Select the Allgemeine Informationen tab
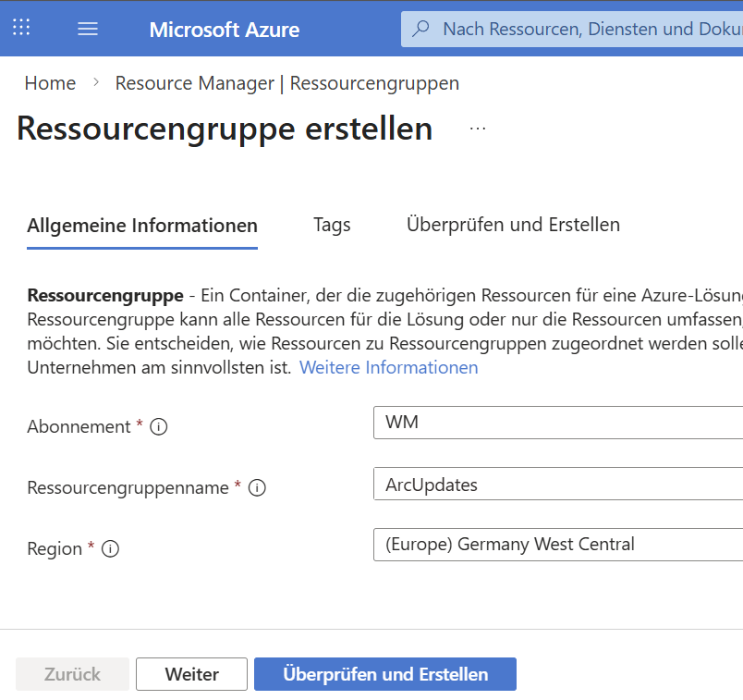743x700 pixels. tap(142, 225)
